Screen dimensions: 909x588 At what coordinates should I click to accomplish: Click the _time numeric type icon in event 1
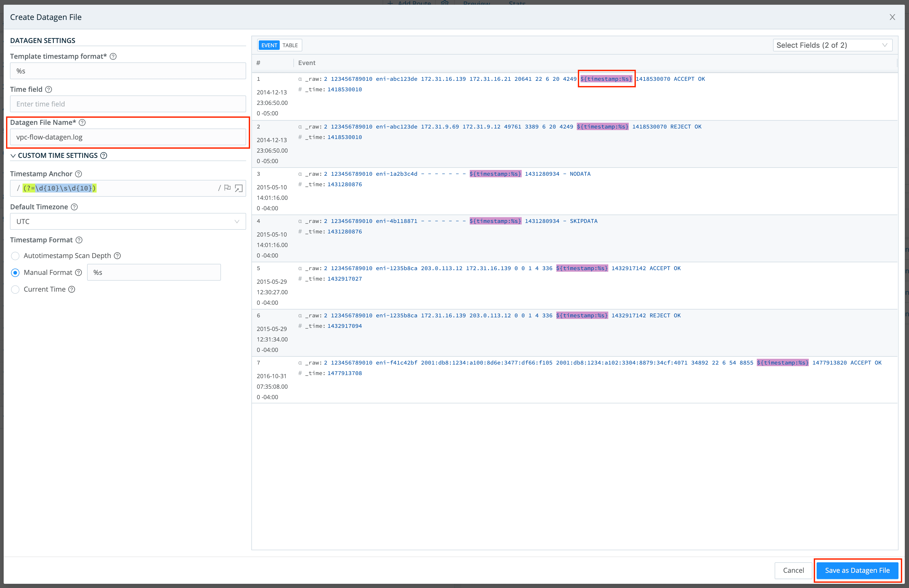[x=300, y=89]
